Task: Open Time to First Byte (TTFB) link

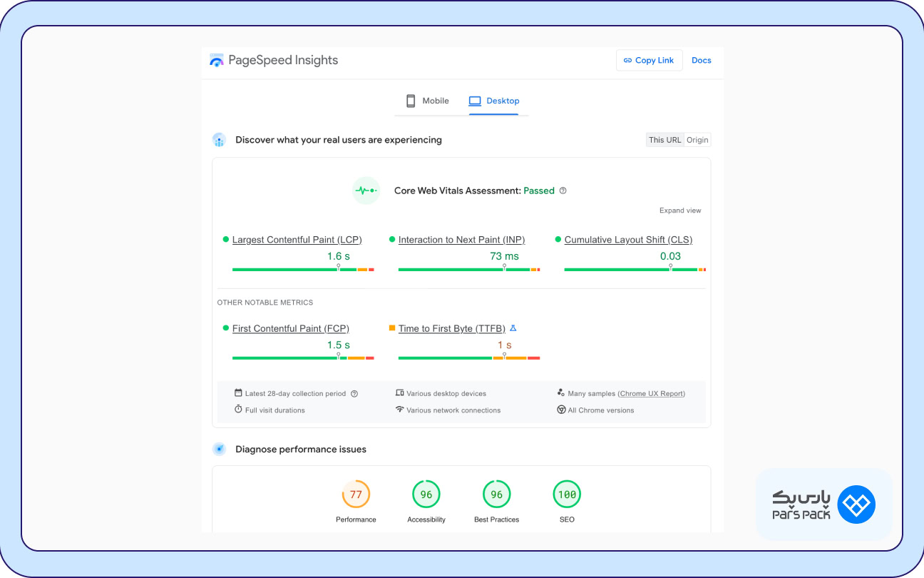Action: coord(452,328)
